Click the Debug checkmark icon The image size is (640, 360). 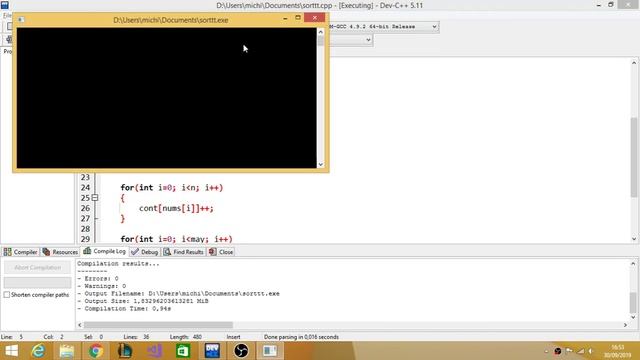point(135,252)
